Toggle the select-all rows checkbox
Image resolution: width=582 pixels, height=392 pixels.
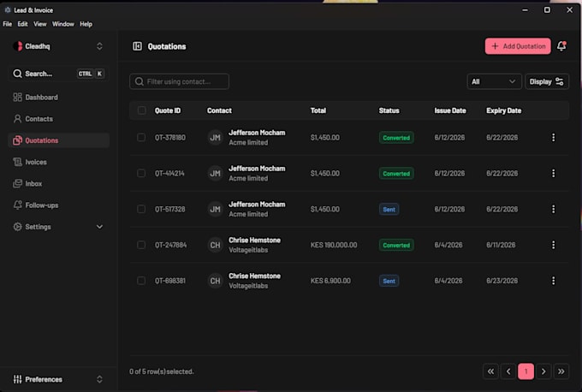pyautogui.click(x=141, y=110)
